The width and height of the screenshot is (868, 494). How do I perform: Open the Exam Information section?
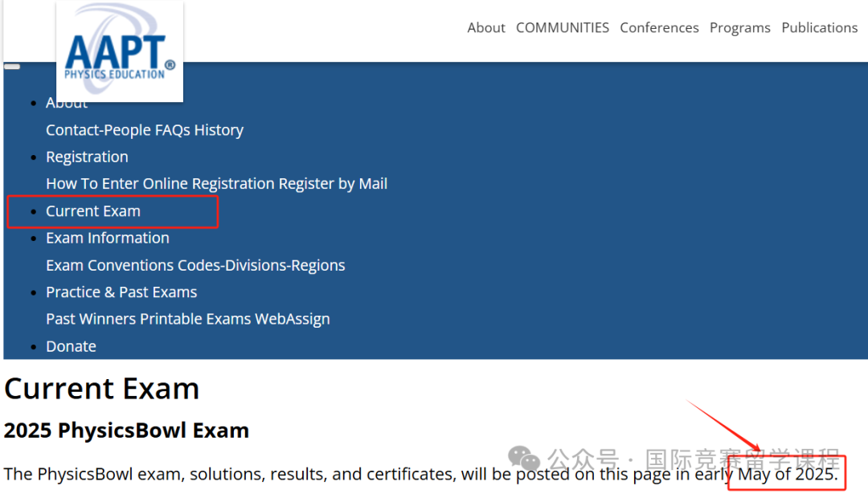tap(108, 238)
